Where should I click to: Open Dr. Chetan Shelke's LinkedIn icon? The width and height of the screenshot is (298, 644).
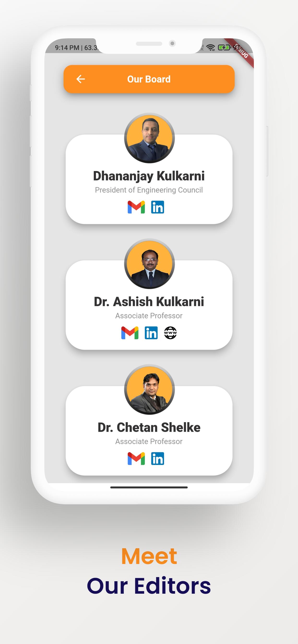[157, 459]
